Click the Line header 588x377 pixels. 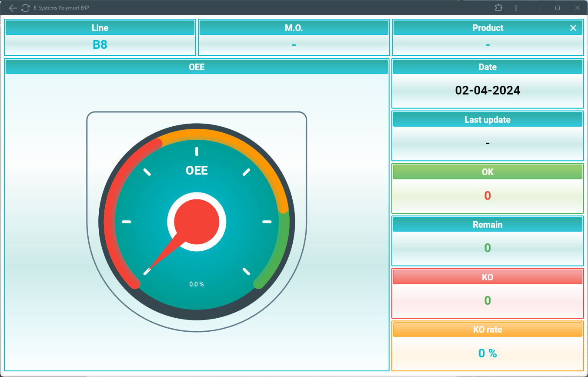pos(100,28)
